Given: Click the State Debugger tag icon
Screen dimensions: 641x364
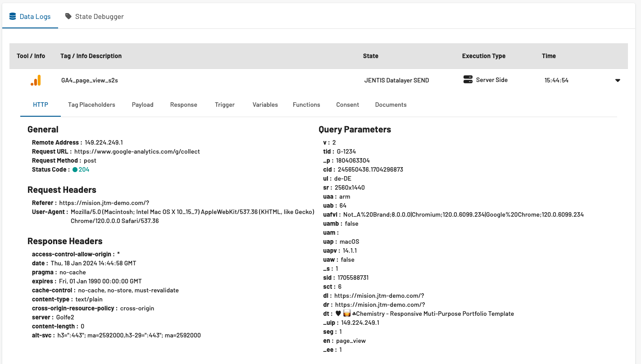Looking at the screenshot, I should click(68, 16).
